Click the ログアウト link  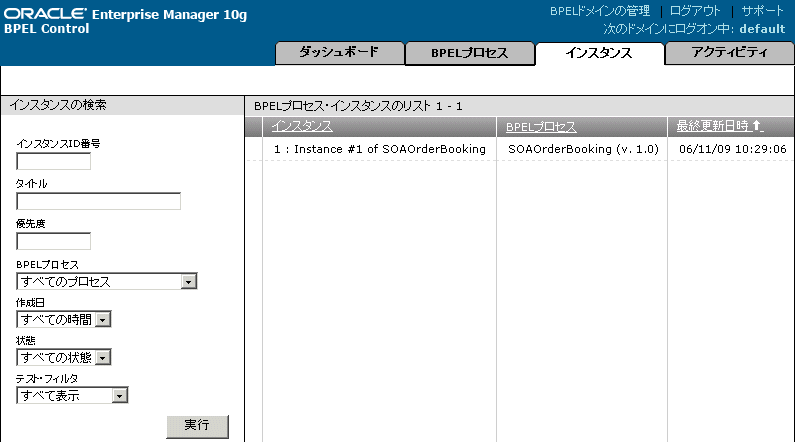point(695,11)
